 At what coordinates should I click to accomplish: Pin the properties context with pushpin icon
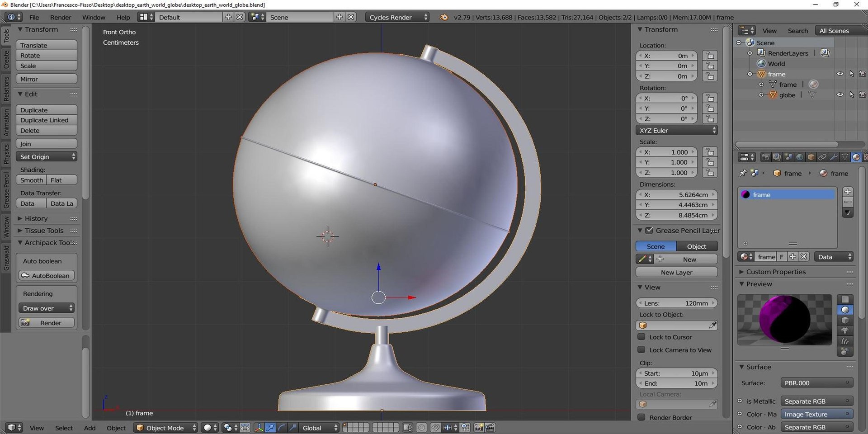pyautogui.click(x=742, y=173)
